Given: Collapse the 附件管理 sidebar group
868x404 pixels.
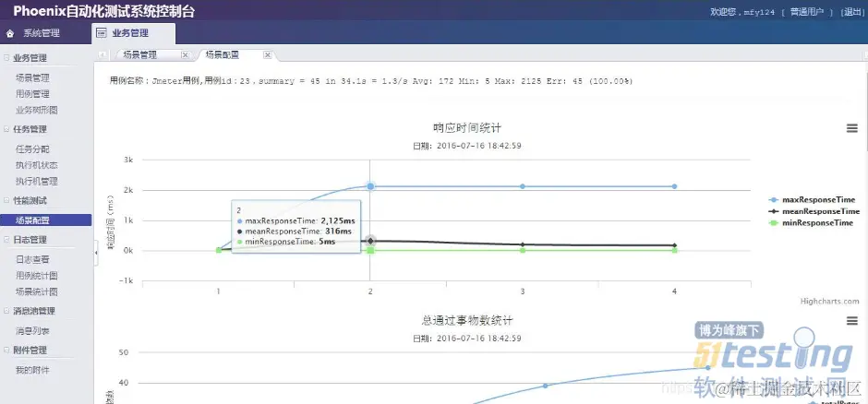Looking at the screenshot, I should 6,350.
